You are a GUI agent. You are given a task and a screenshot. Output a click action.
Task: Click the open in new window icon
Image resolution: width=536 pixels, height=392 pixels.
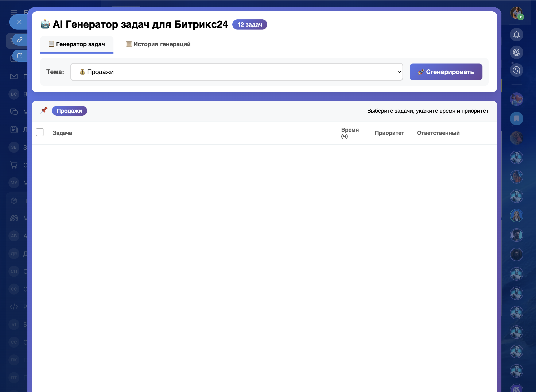[20, 56]
